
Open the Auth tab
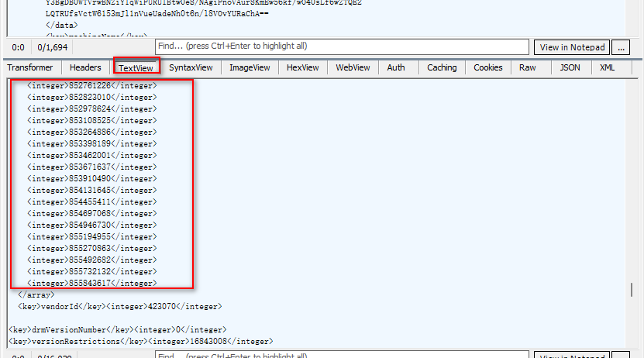[396, 67]
